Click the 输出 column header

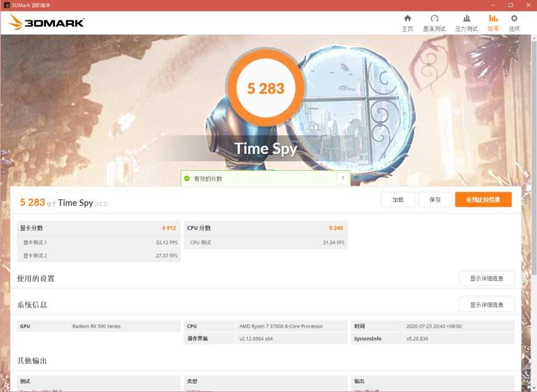coord(359,381)
